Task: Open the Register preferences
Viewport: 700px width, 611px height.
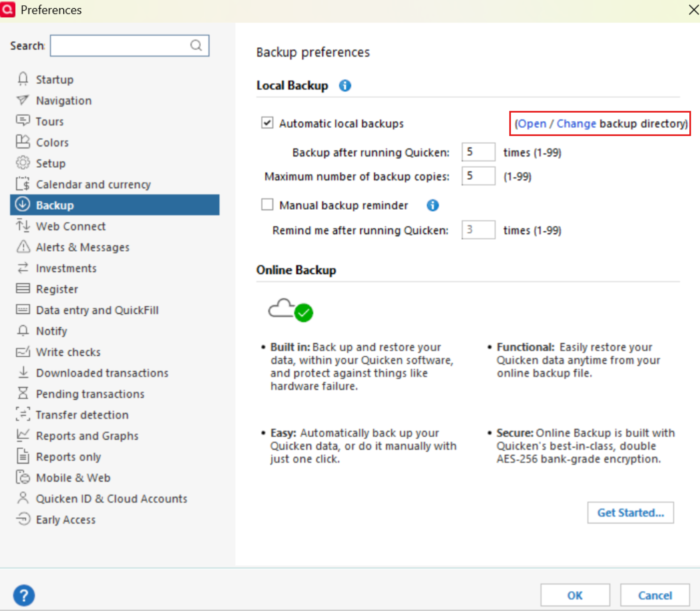Action: coord(57,289)
